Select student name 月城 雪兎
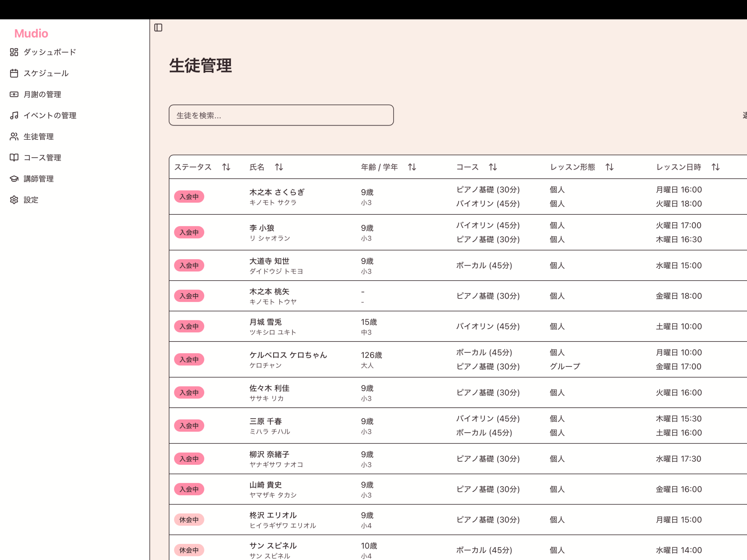This screenshot has width=747, height=560. [265, 322]
